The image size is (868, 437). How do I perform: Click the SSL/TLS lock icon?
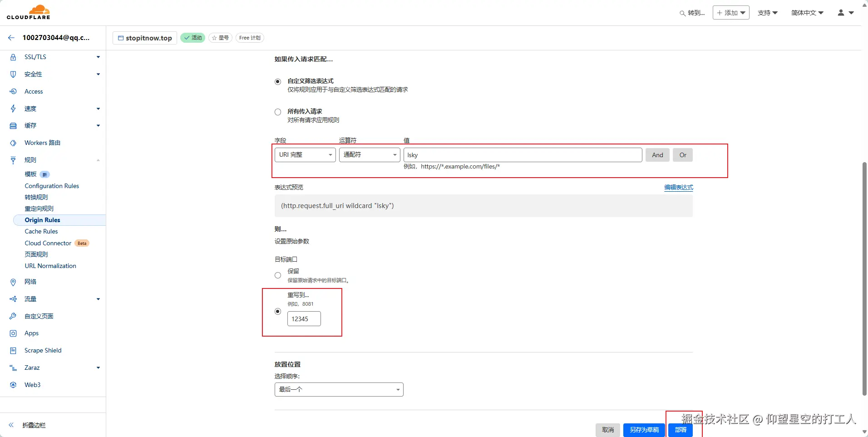click(x=13, y=57)
